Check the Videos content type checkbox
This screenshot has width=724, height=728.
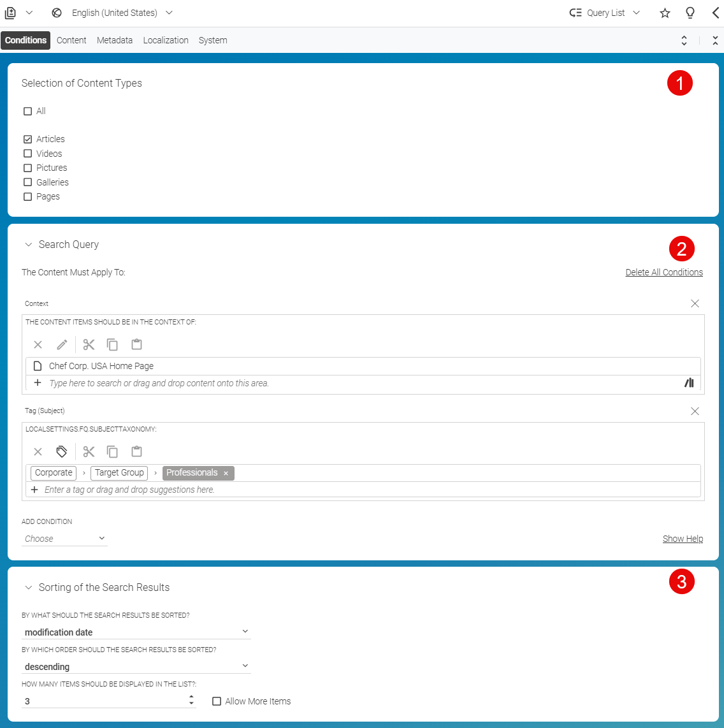pyautogui.click(x=28, y=153)
